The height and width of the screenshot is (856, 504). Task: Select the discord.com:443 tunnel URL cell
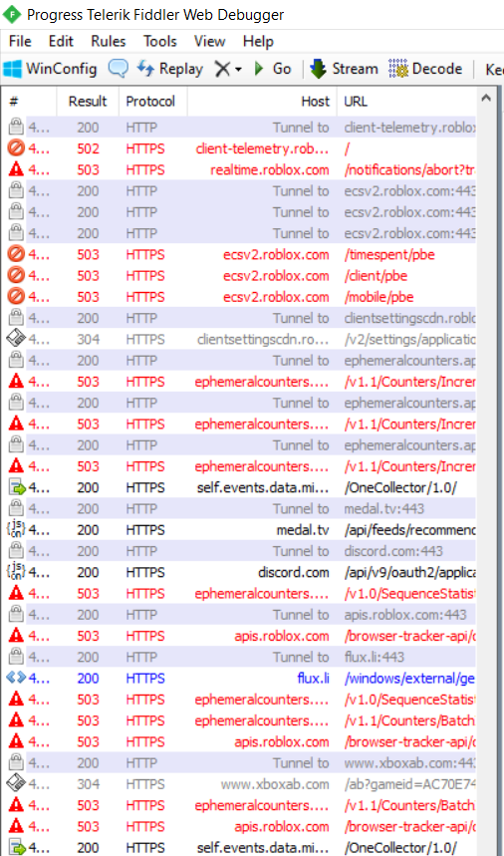pyautogui.click(x=393, y=551)
